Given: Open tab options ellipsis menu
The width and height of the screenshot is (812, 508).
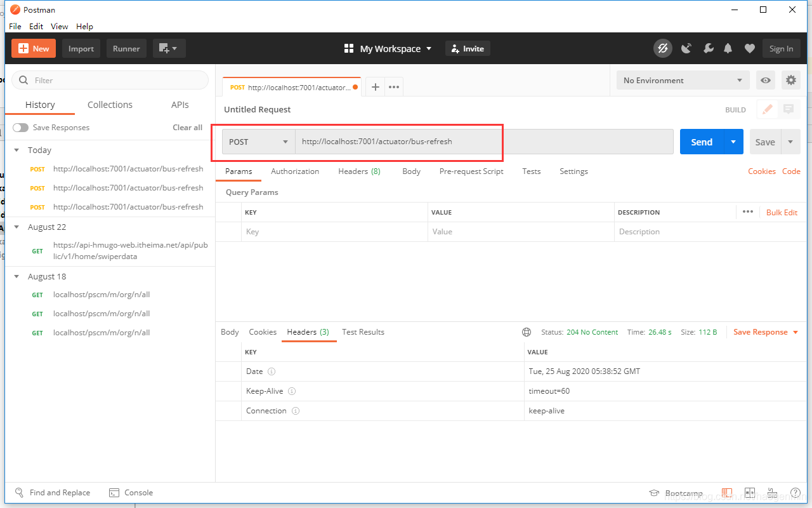Looking at the screenshot, I should (x=393, y=87).
